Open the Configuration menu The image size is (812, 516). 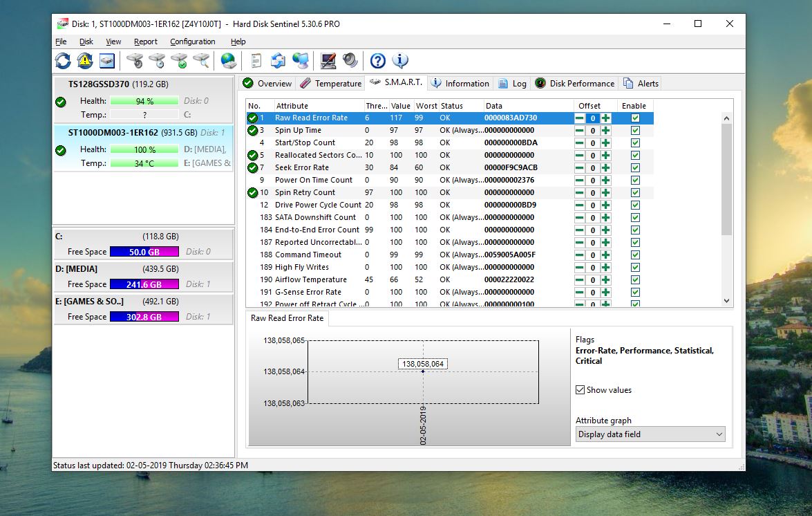(x=192, y=42)
